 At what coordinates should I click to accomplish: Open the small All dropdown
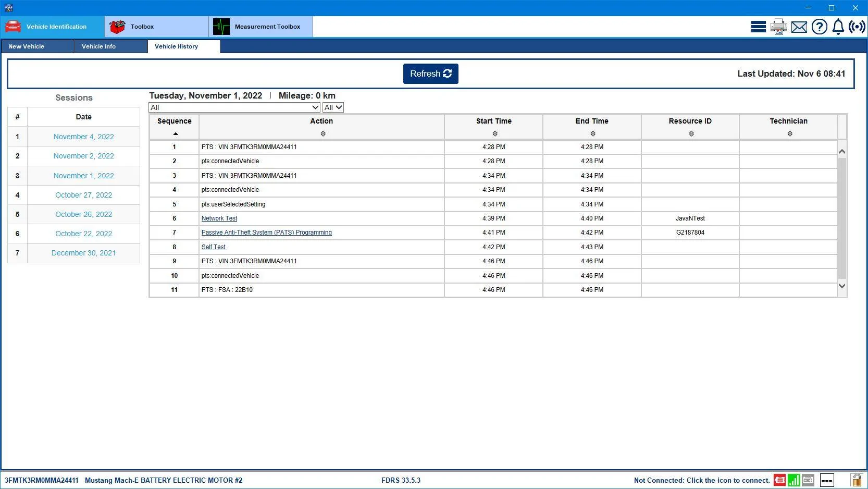333,107
